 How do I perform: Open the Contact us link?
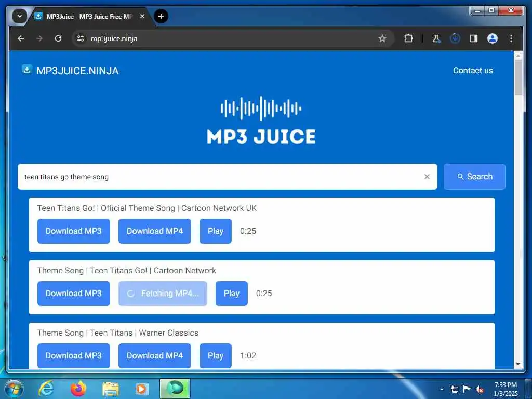(473, 71)
